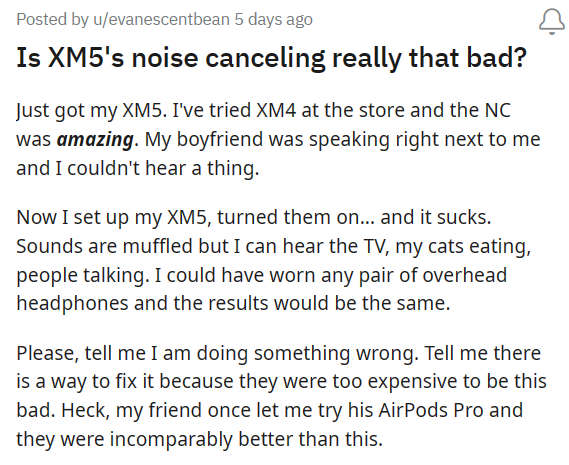
Task: Toggle the post notification bell
Action: pyautogui.click(x=552, y=21)
